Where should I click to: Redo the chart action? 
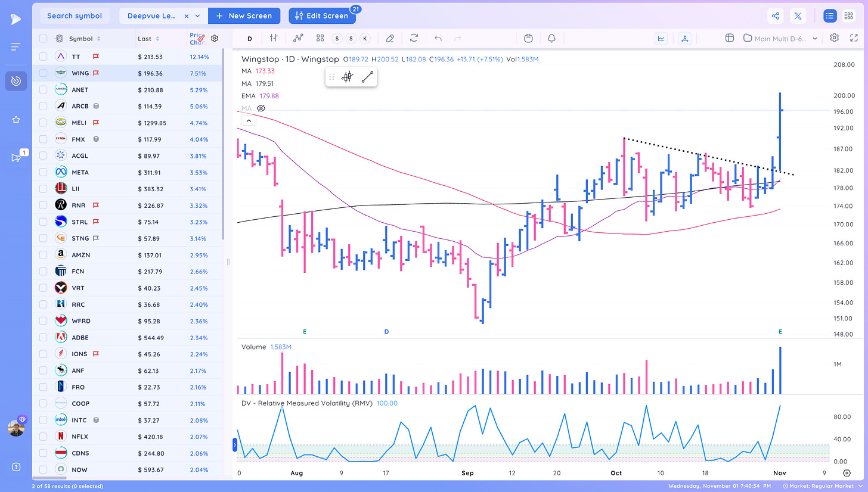458,38
